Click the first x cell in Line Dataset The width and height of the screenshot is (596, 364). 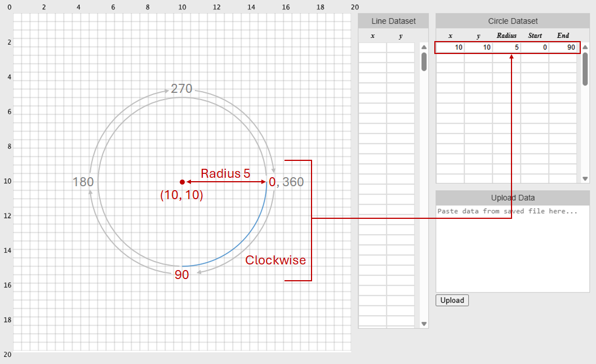pyautogui.click(x=372, y=47)
